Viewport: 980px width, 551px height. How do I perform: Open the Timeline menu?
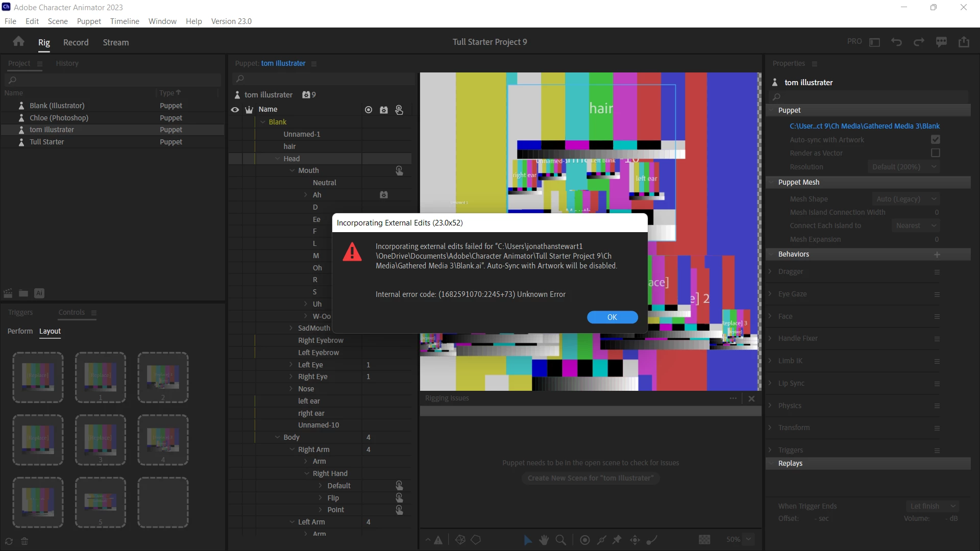tap(125, 21)
